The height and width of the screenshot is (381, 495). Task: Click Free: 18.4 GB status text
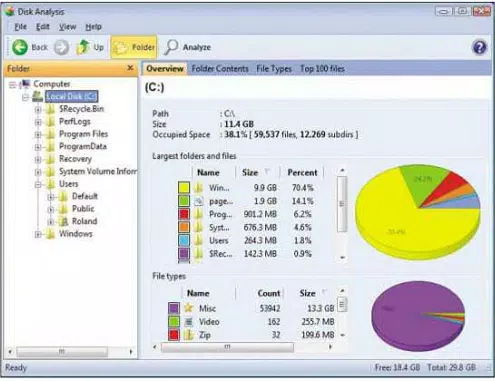[397, 368]
